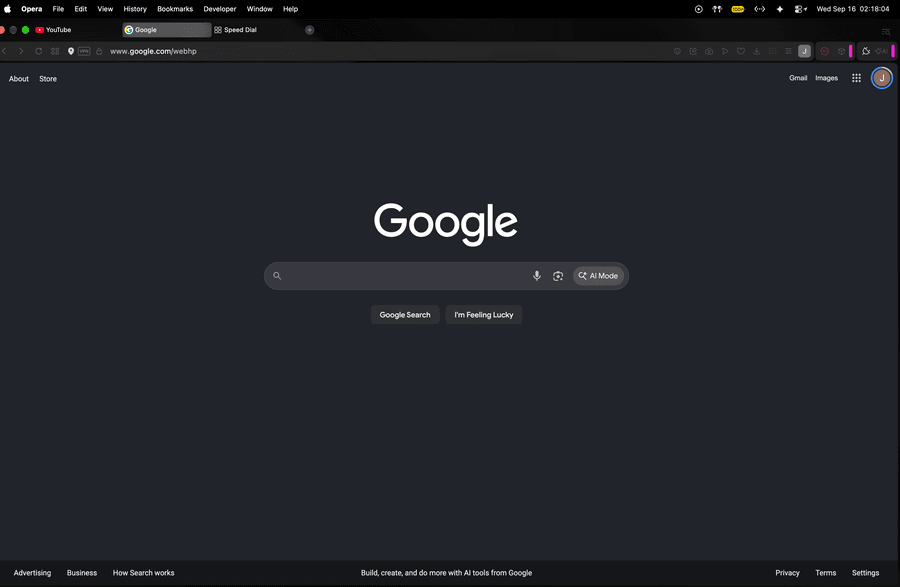Image resolution: width=900 pixels, height=587 pixels.
Task: Open the extensions cube icon
Action: (x=841, y=51)
